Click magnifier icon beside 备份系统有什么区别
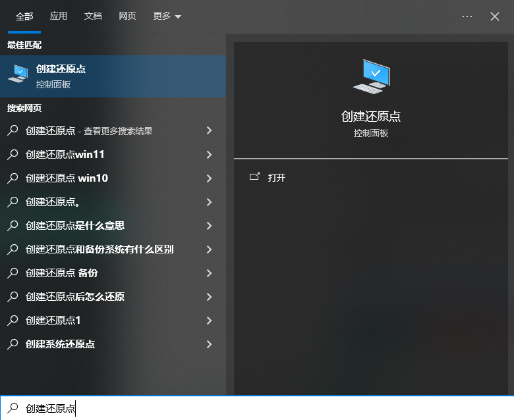Viewport: 514px width, 420px height. [13, 249]
